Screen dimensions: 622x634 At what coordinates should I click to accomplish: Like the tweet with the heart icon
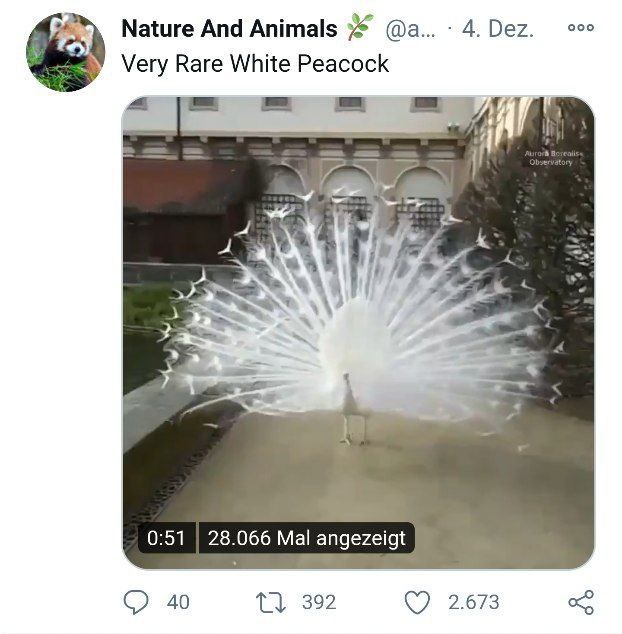[x=417, y=602]
